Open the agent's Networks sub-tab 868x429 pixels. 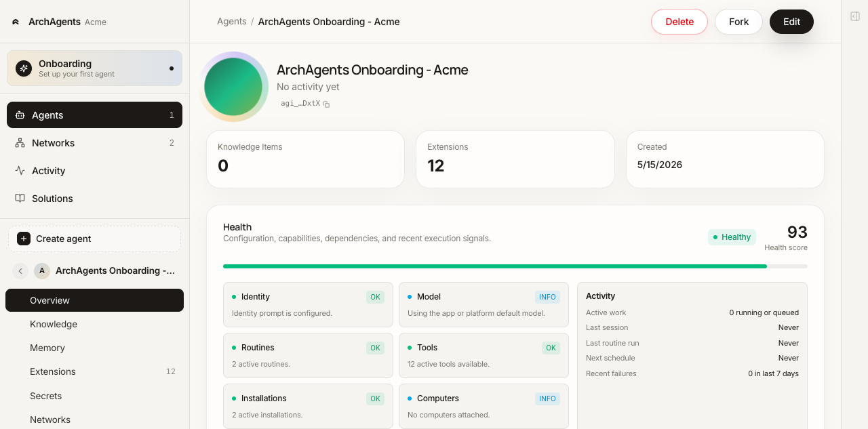tap(94, 420)
